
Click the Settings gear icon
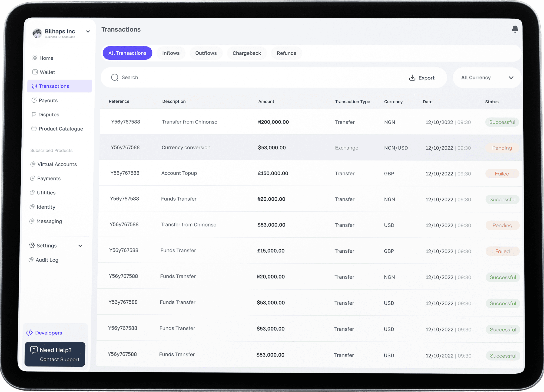click(32, 245)
